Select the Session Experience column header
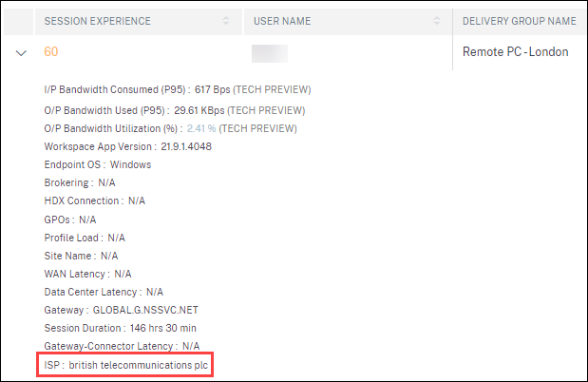This screenshot has height=382, width=588. [98, 20]
